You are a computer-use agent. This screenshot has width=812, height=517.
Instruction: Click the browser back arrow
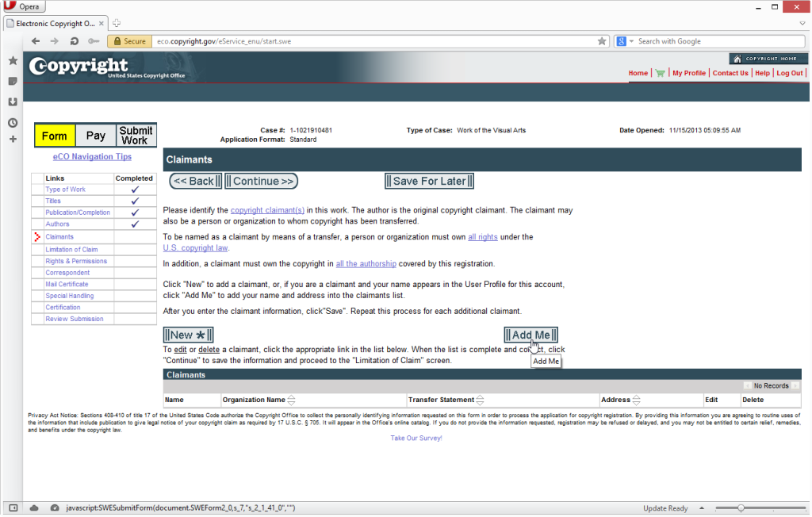35,41
